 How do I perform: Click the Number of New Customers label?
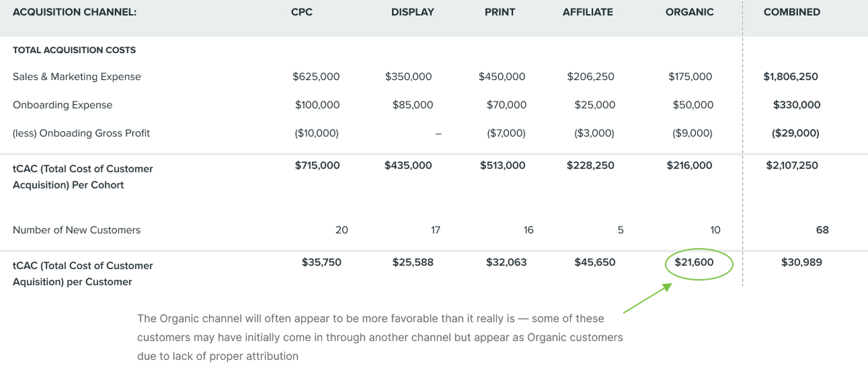pos(77,230)
